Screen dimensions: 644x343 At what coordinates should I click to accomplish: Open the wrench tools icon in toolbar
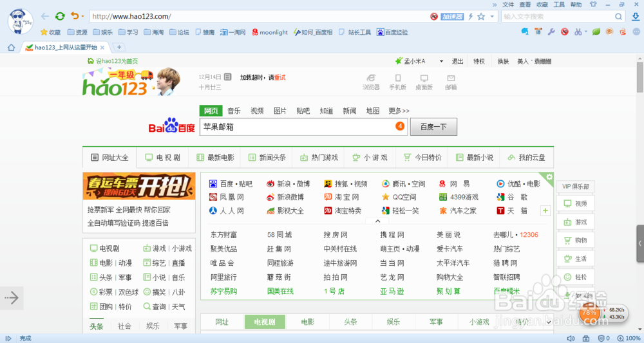click(x=552, y=32)
